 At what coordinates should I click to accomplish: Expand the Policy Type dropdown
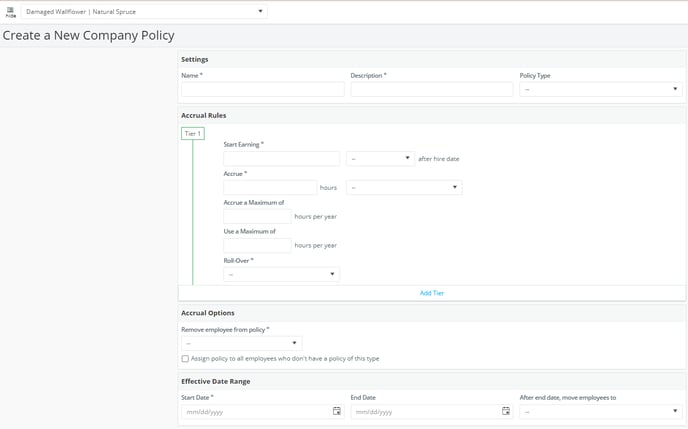[601, 89]
